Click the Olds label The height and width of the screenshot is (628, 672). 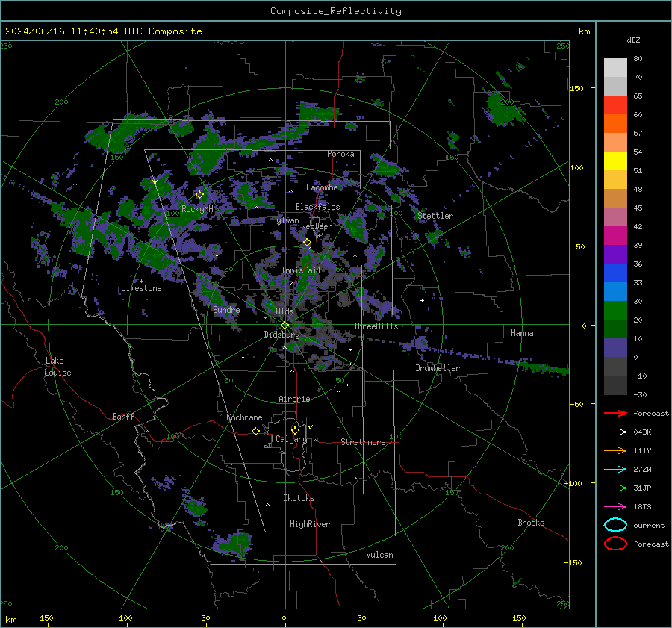pos(284,311)
